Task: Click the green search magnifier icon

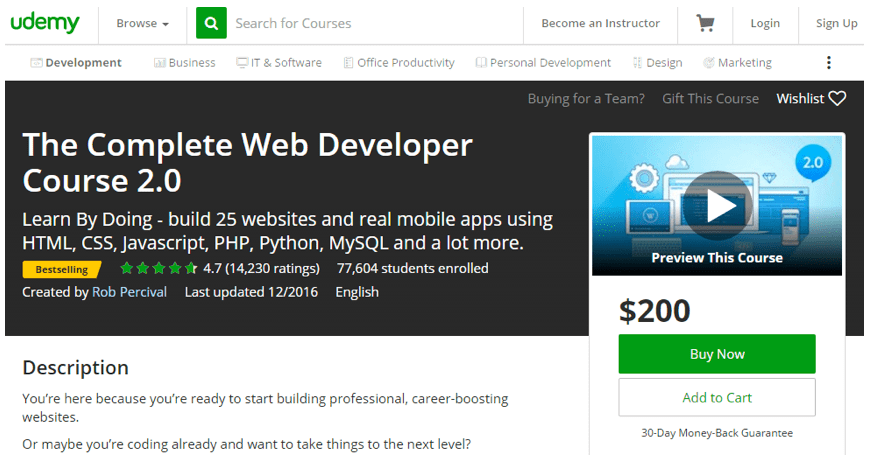Action: [211, 23]
